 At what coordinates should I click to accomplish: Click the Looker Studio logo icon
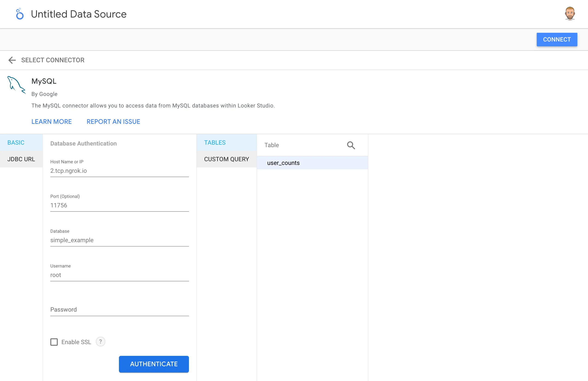click(20, 14)
